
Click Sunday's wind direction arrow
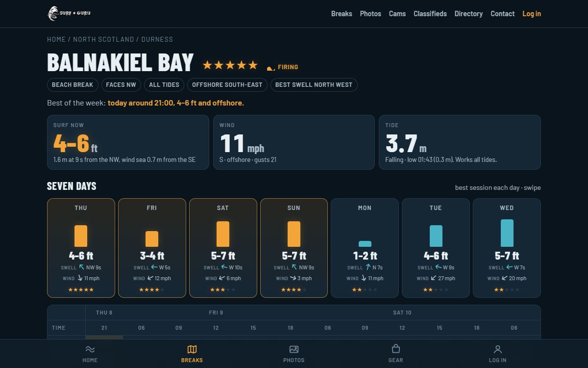pos(293,278)
